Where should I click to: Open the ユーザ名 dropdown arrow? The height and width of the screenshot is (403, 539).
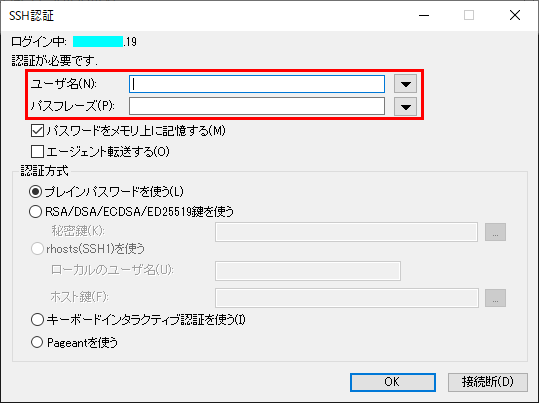coord(406,84)
